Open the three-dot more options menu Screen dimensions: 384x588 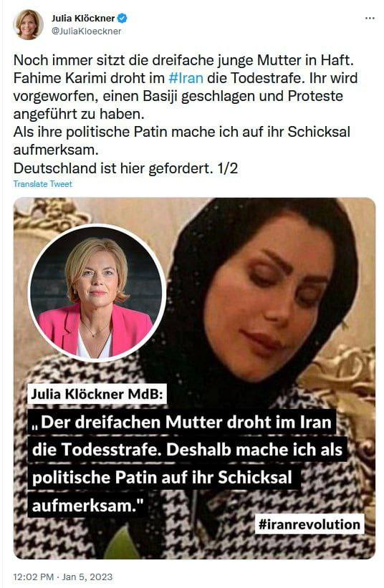pos(370,18)
